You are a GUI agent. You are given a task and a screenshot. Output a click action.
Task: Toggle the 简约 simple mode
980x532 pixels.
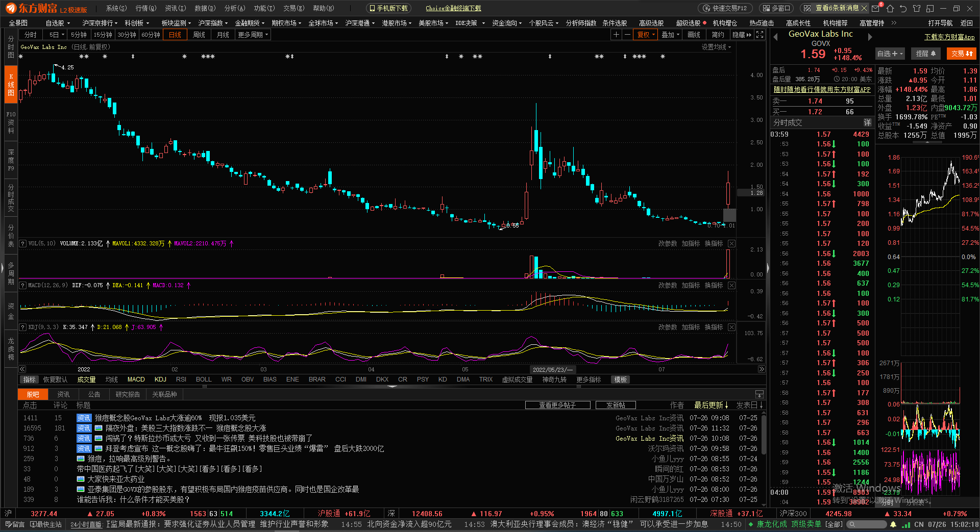pyautogui.click(x=718, y=35)
